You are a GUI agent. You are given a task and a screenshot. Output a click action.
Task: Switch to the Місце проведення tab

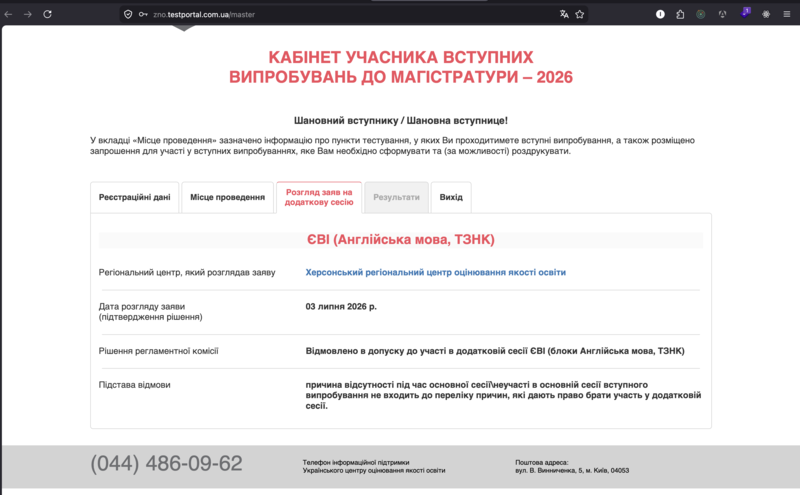[228, 197]
